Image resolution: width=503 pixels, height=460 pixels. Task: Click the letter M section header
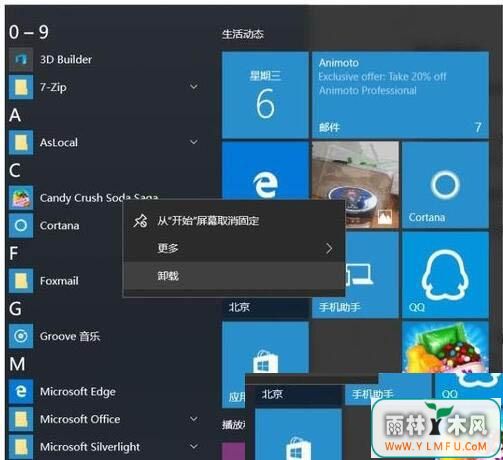(17, 364)
